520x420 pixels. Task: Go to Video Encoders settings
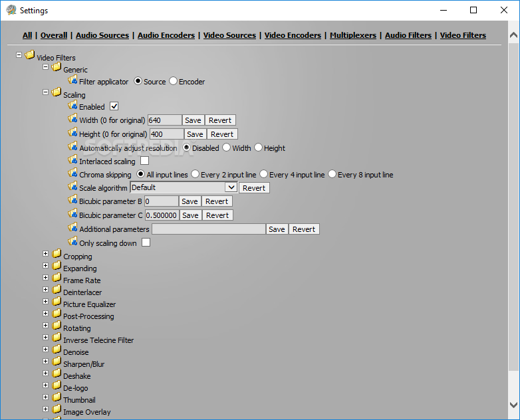pos(293,35)
